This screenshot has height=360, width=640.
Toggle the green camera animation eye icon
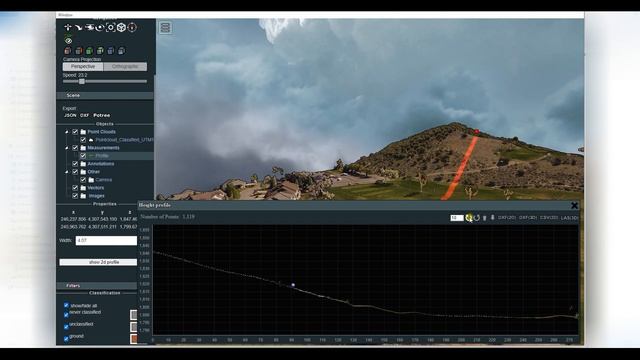pyautogui.click(x=68, y=41)
